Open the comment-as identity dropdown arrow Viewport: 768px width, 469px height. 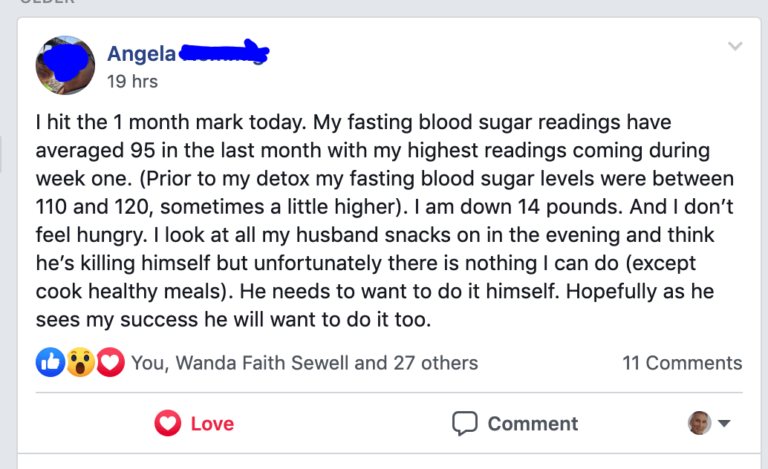pos(725,423)
